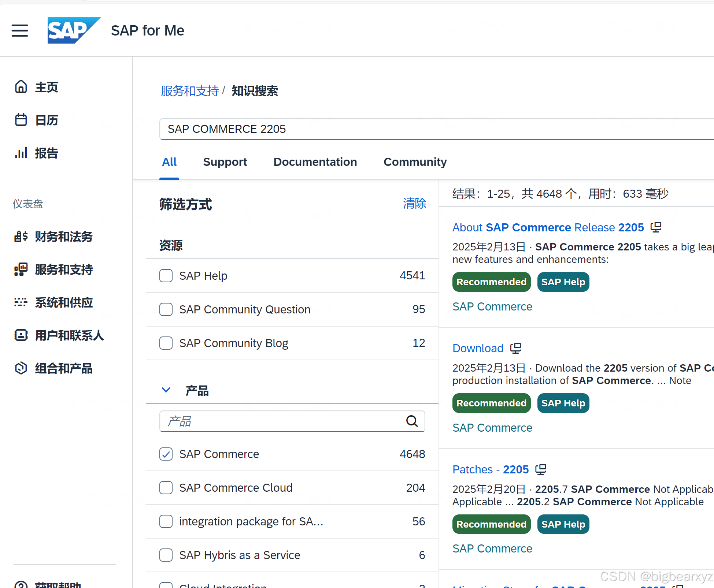Screen dimensions: 714x588
Task: Click the count 4541 beside SAP Help
Action: click(412, 275)
